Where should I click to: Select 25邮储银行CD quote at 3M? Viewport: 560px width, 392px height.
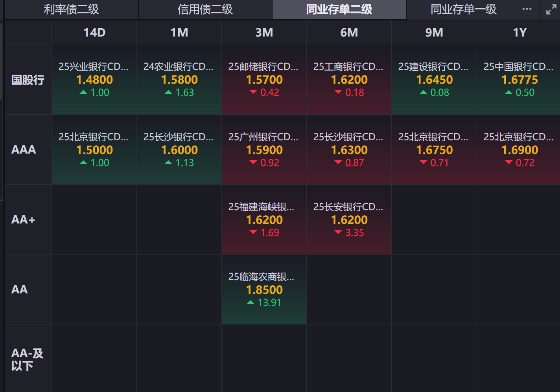[264, 80]
